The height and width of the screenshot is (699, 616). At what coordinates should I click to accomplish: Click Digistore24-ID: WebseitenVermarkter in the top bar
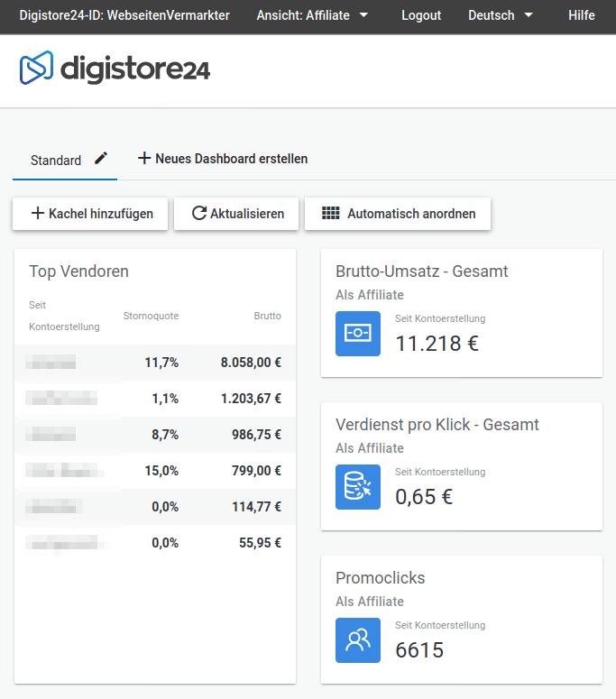point(124,15)
